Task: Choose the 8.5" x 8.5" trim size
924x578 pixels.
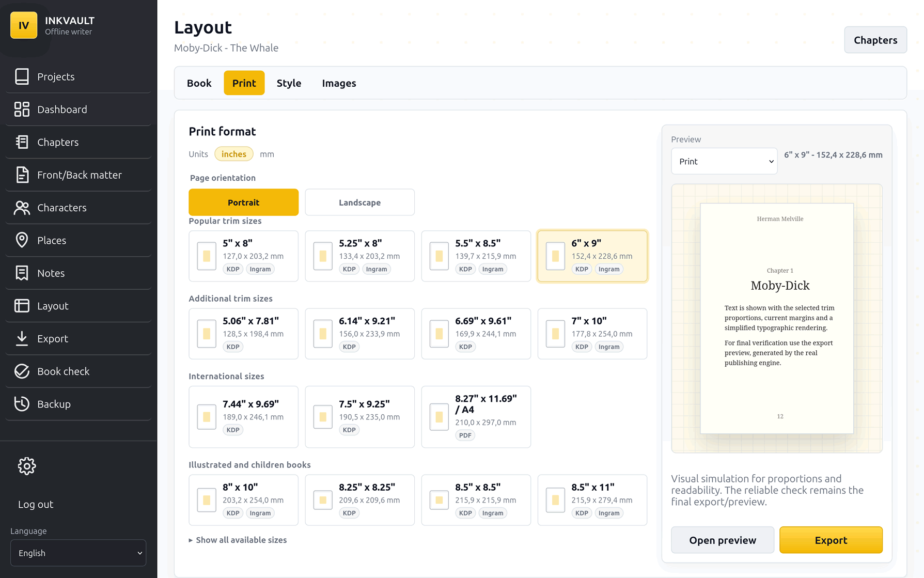Action: [x=476, y=500]
